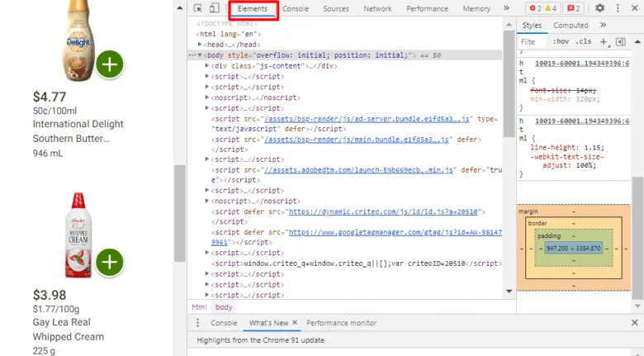Add Gay Lea Whipped Cream with plus button

(110, 263)
